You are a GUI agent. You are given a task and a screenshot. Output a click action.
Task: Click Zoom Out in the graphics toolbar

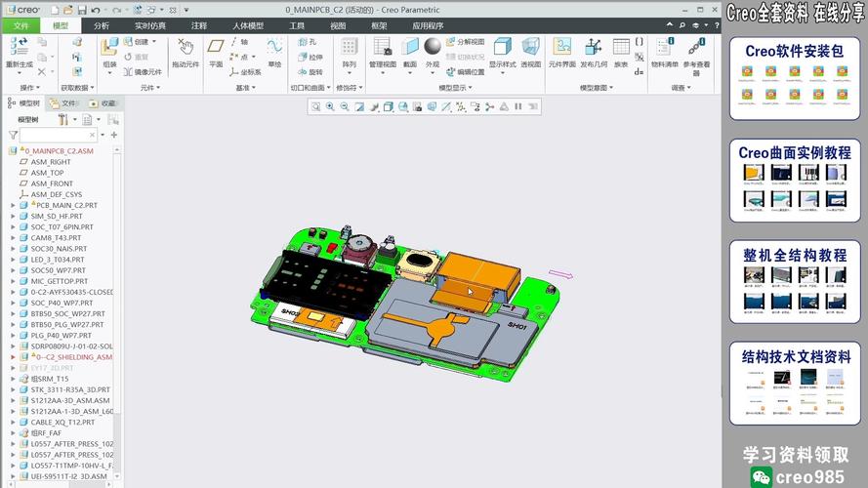pyautogui.click(x=345, y=106)
